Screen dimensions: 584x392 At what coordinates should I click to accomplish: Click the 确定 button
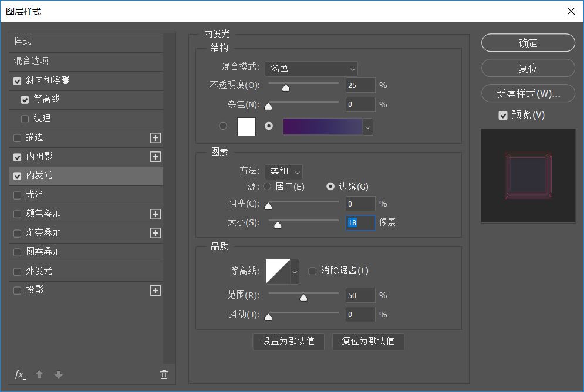(x=528, y=43)
